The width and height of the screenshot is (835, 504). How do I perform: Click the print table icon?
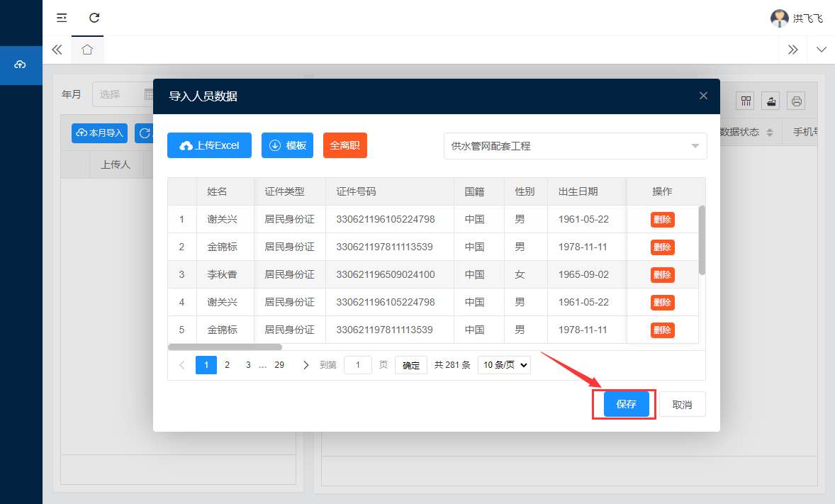click(x=797, y=101)
